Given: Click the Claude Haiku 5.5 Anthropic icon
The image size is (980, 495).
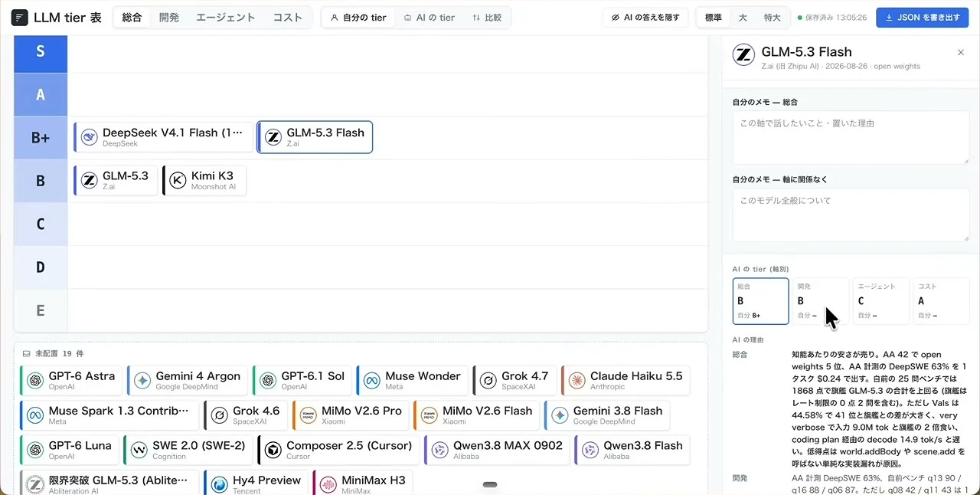Looking at the screenshot, I should 577,381.
